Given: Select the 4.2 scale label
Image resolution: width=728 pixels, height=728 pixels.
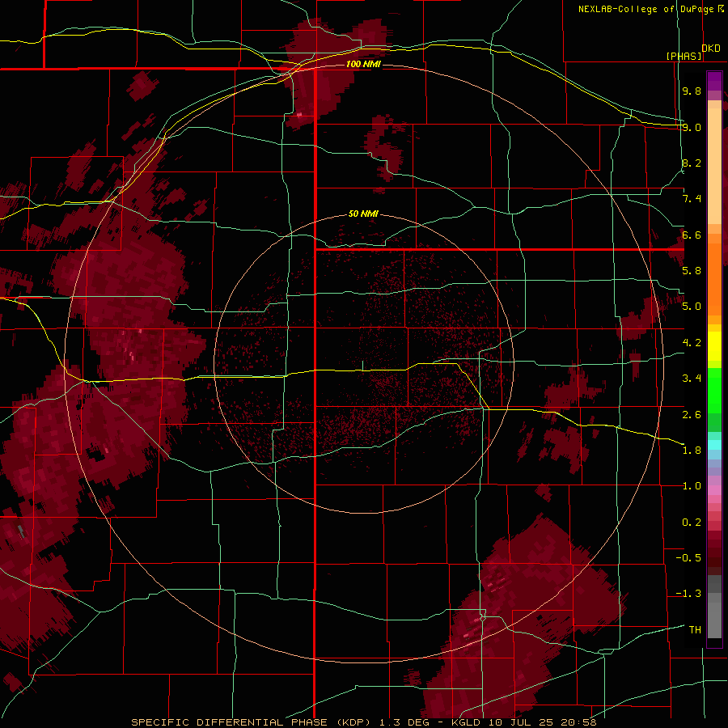Looking at the screenshot, I should click(x=692, y=343).
